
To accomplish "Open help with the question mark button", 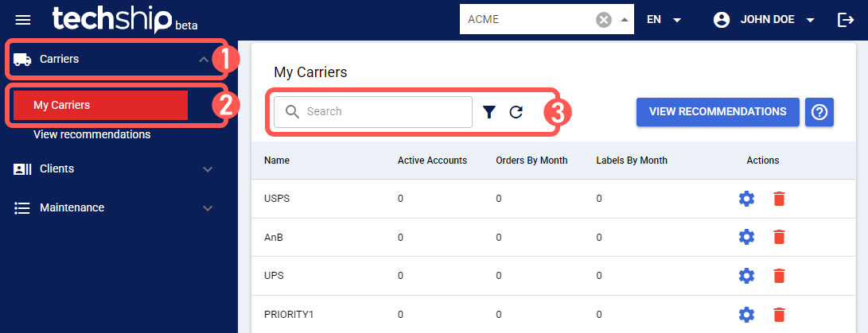I will tap(819, 112).
